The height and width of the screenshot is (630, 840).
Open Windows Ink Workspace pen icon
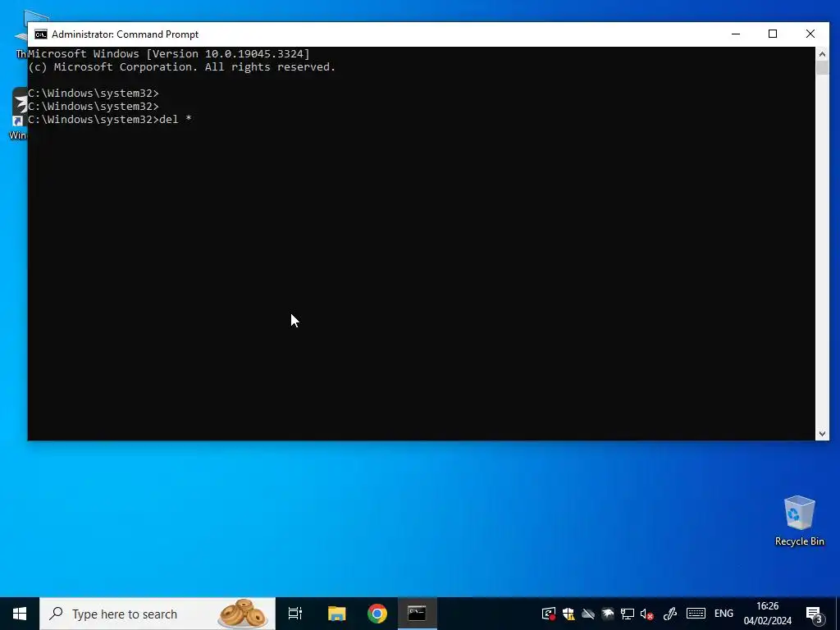click(669, 614)
